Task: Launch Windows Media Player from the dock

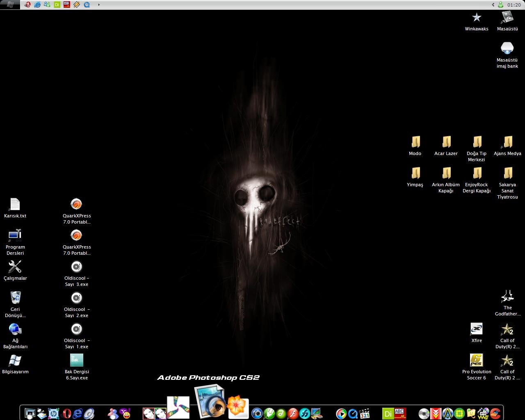Action: click(x=341, y=413)
